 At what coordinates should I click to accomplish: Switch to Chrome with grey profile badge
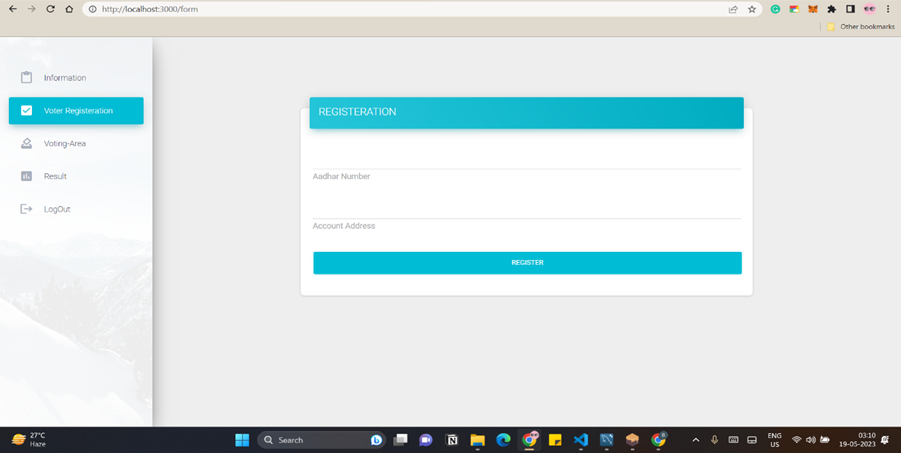(659, 440)
